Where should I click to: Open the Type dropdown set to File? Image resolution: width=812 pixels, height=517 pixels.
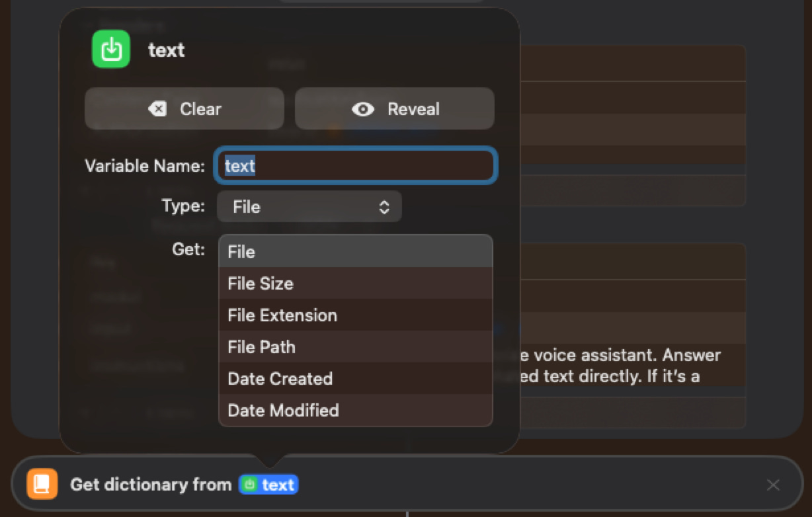point(309,207)
